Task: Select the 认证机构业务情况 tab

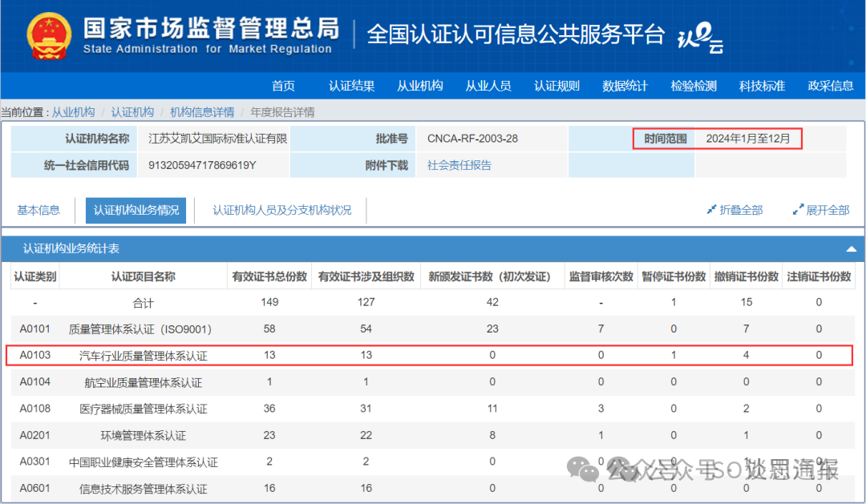Action: point(136,210)
